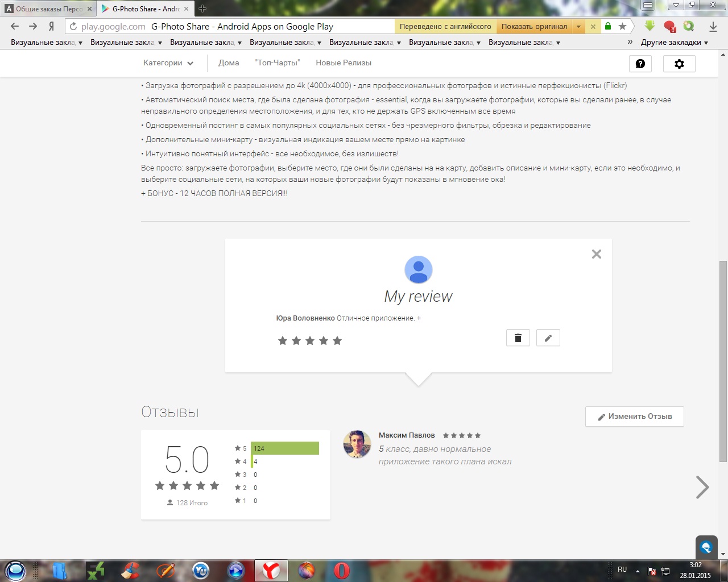
Task: Open Google Play settings gear button
Action: 679,64
